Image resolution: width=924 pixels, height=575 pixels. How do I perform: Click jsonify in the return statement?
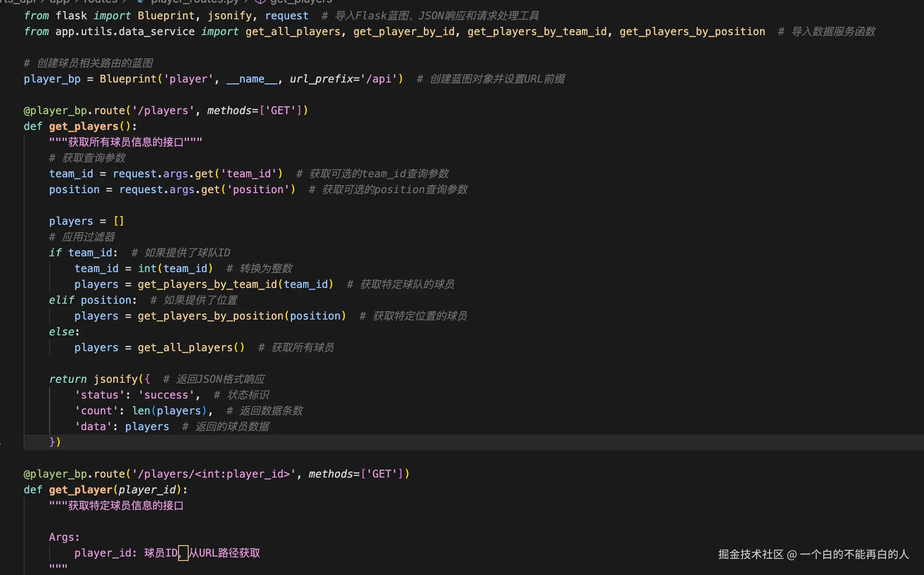(115, 379)
